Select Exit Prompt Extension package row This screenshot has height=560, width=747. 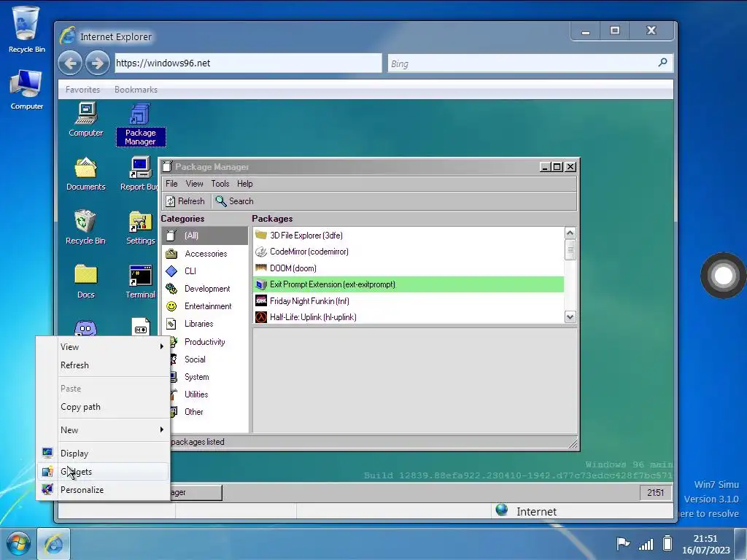tap(409, 284)
